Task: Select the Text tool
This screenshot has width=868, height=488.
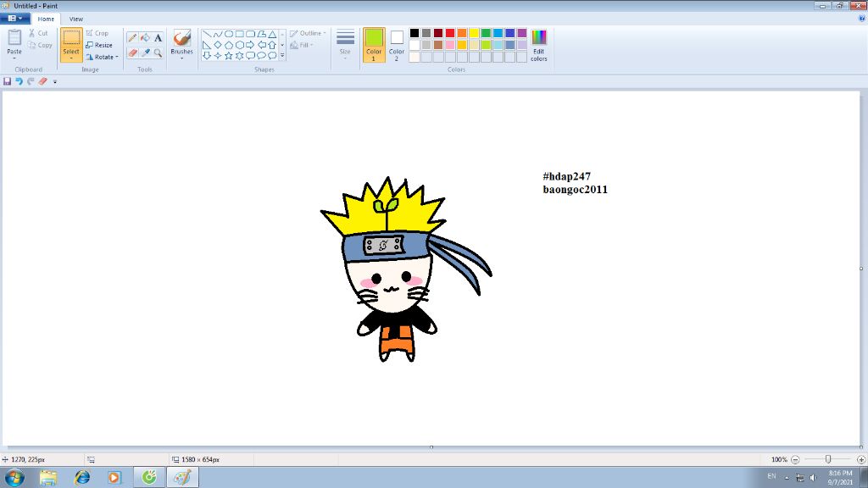Action: click(158, 37)
